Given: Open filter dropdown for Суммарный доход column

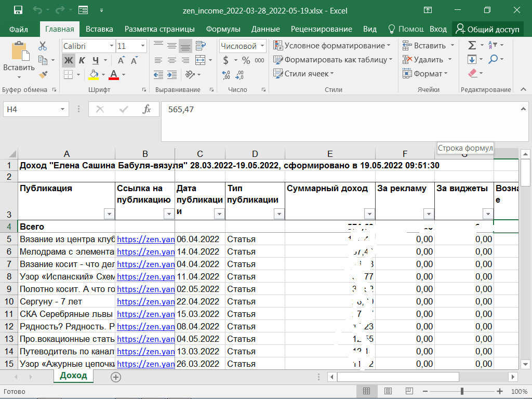Looking at the screenshot, I should 369,214.
